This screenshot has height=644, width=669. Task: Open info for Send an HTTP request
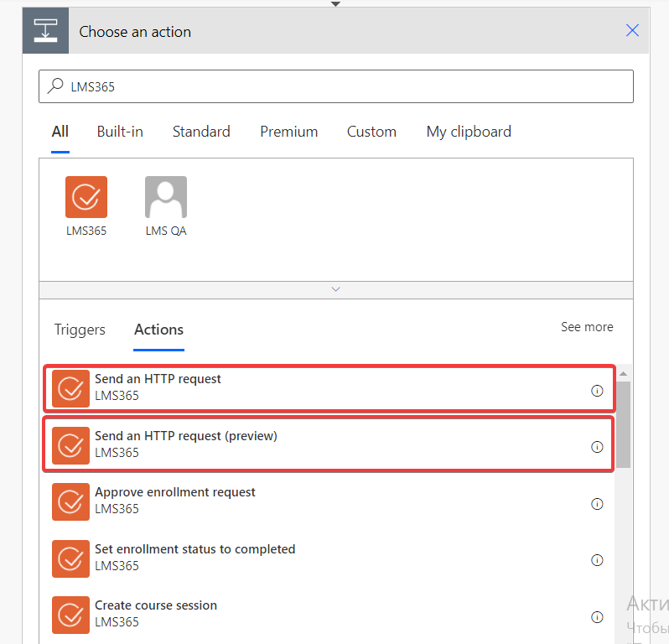coord(597,391)
